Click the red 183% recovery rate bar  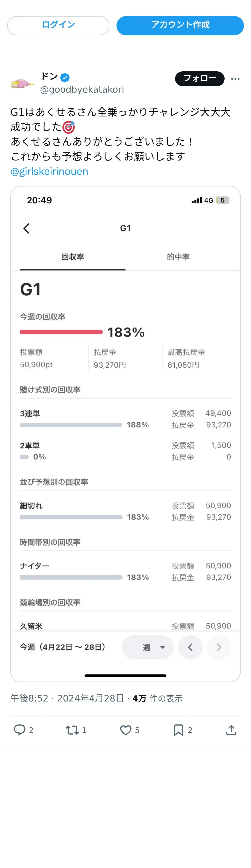pos(61,332)
